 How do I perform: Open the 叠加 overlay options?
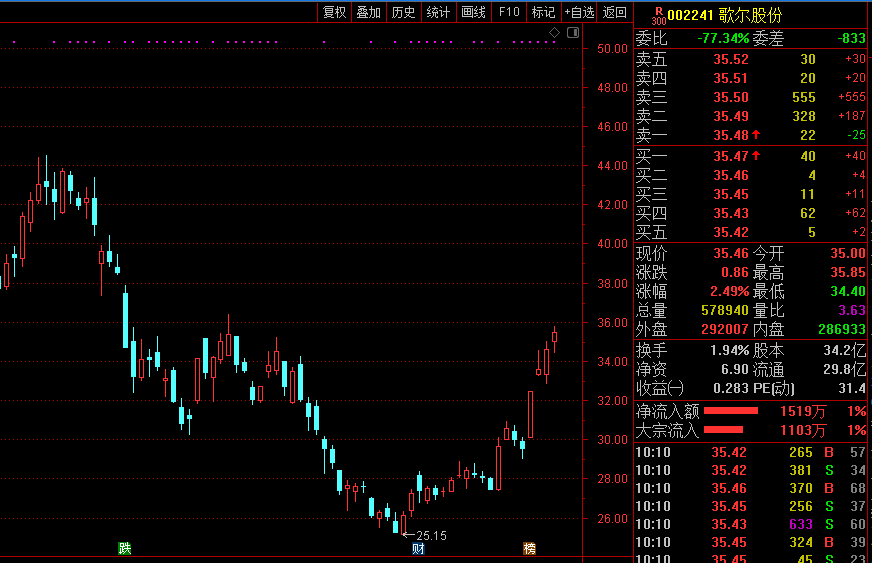(x=369, y=12)
